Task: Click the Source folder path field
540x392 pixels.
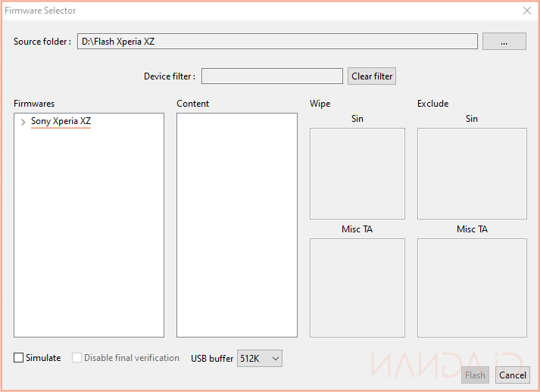Action: pyautogui.click(x=277, y=42)
